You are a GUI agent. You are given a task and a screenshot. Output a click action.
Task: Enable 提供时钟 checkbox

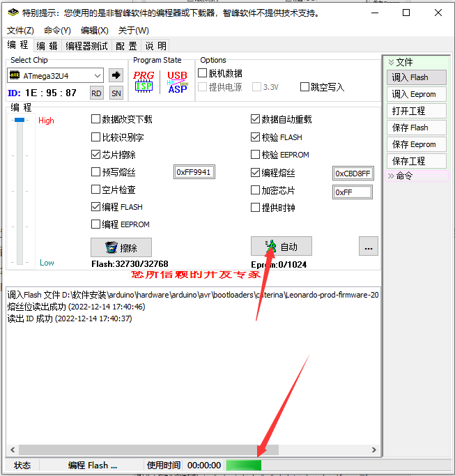[x=255, y=208]
